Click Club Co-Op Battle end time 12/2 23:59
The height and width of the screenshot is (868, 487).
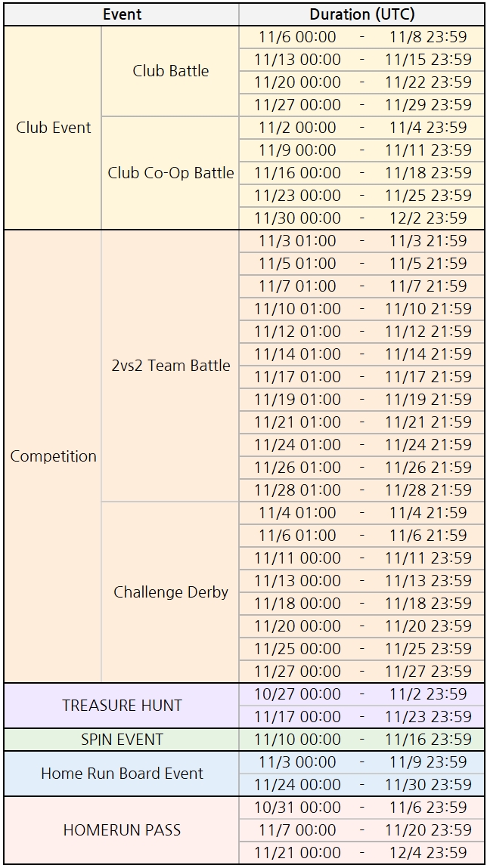[428, 218]
